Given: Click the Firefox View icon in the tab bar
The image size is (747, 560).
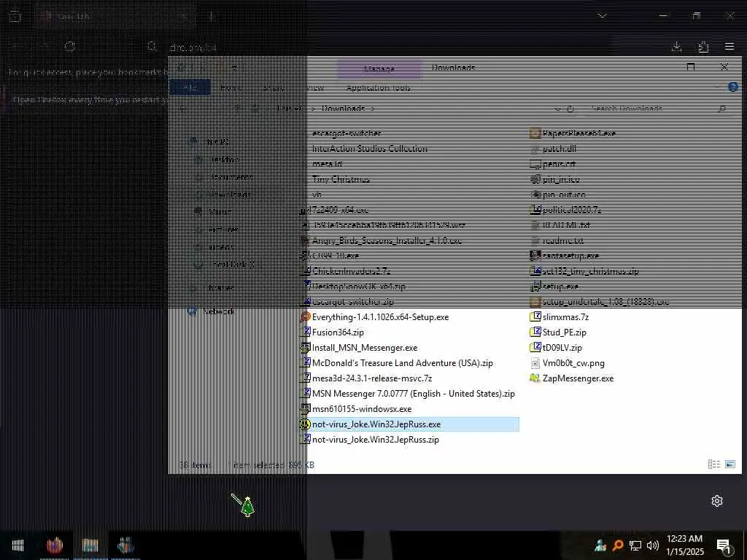Looking at the screenshot, I should tap(15, 16).
